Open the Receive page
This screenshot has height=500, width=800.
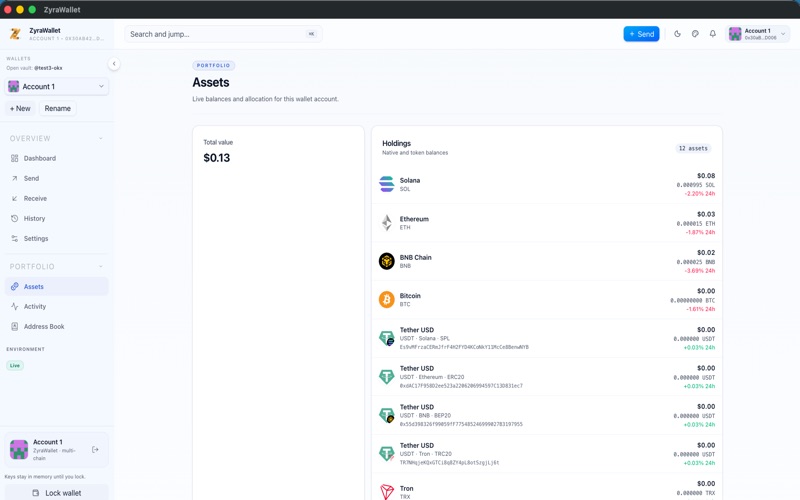(x=57, y=198)
